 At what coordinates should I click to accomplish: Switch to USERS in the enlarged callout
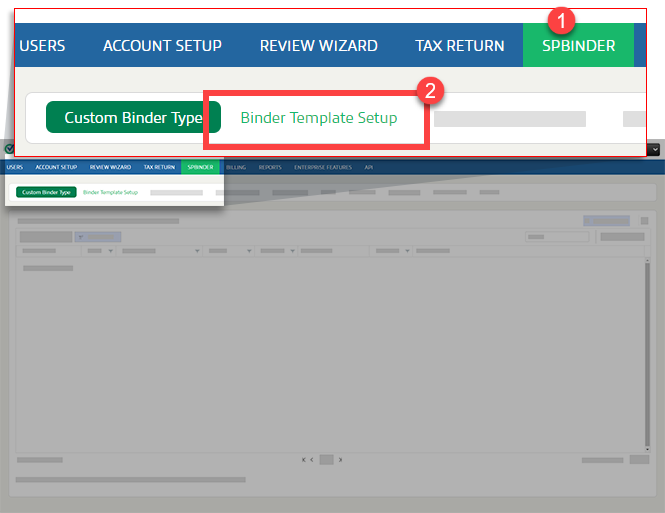pos(42,45)
